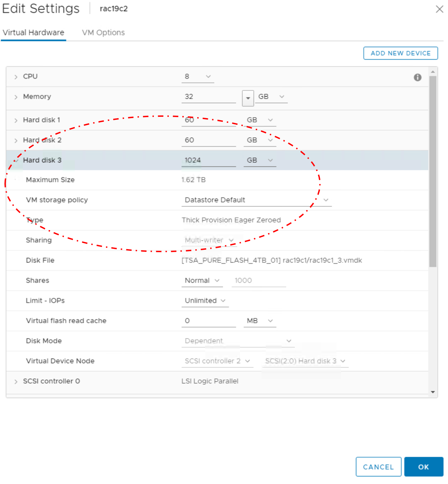
Task: Click the CANCEL button
Action: tap(378, 467)
